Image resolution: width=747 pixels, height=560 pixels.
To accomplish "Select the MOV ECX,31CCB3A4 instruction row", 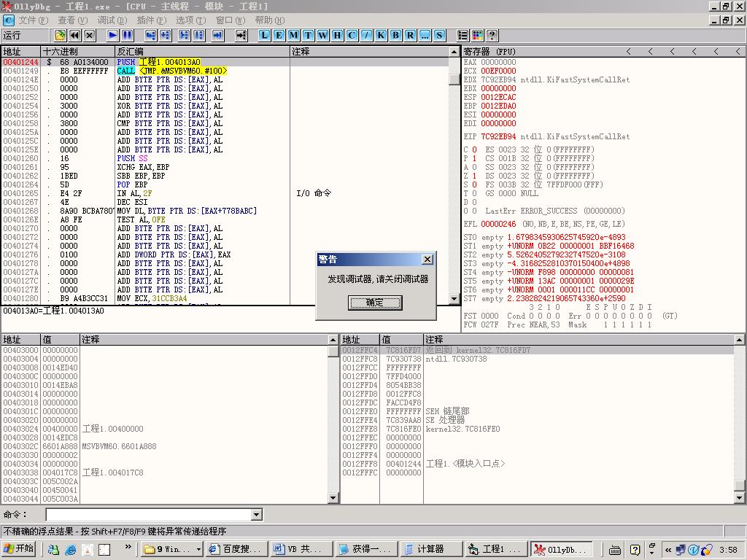I will point(225,298).
